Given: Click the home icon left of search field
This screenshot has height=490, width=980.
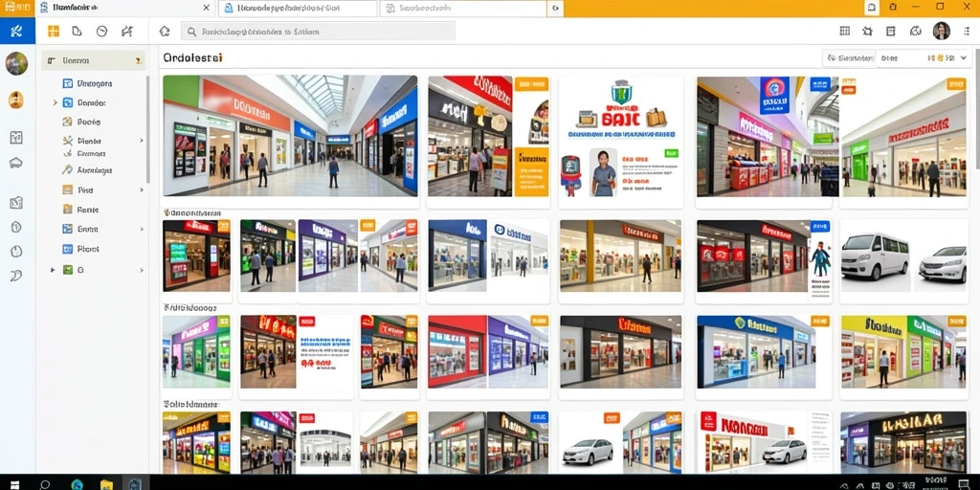Looking at the screenshot, I should point(165,32).
